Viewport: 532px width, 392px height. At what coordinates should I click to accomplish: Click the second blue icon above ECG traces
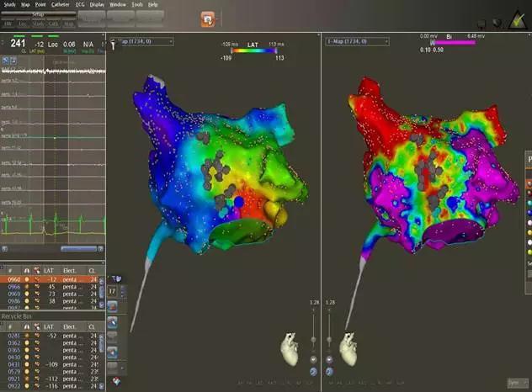[13, 61]
